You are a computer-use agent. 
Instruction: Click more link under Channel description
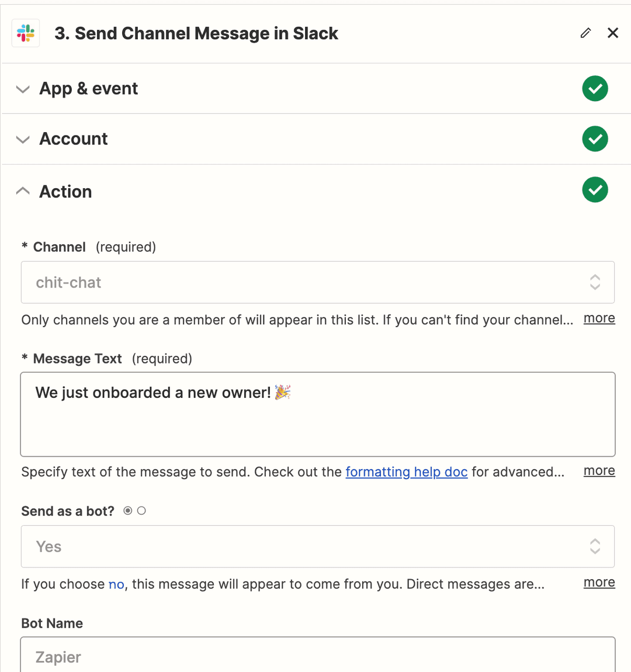click(599, 318)
